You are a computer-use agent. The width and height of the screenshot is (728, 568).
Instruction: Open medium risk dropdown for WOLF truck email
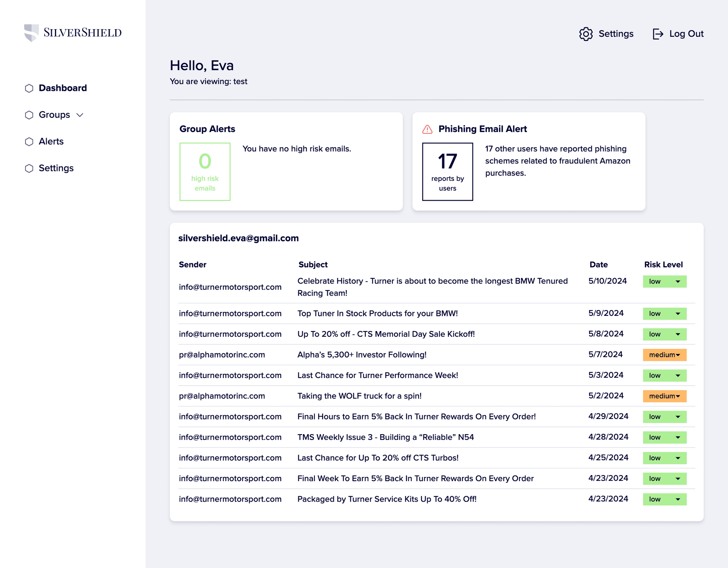click(x=665, y=396)
